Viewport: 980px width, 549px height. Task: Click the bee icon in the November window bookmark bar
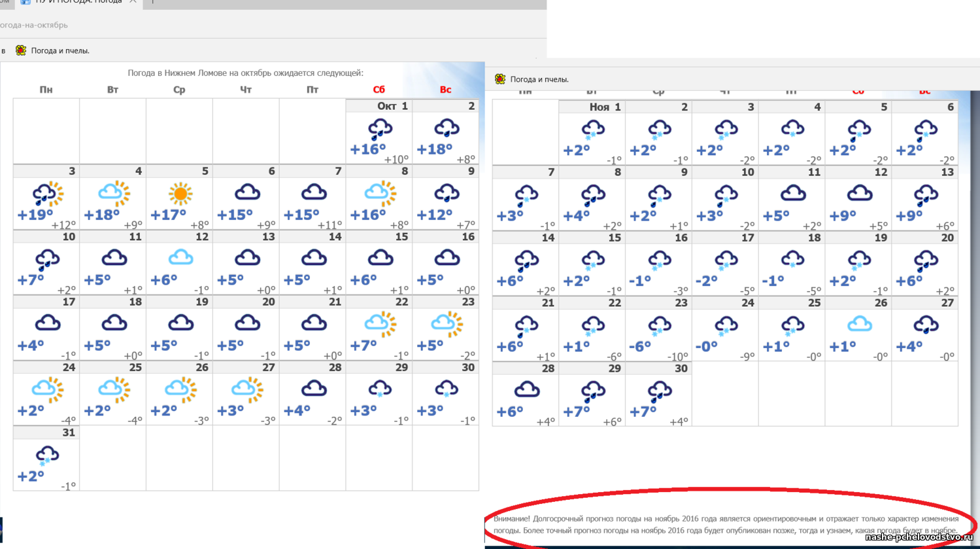[x=500, y=79]
